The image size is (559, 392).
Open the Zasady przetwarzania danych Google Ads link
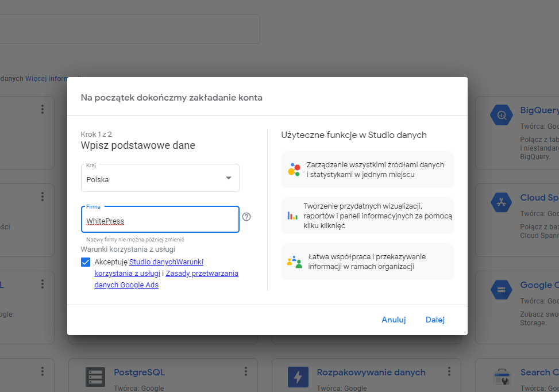166,279
